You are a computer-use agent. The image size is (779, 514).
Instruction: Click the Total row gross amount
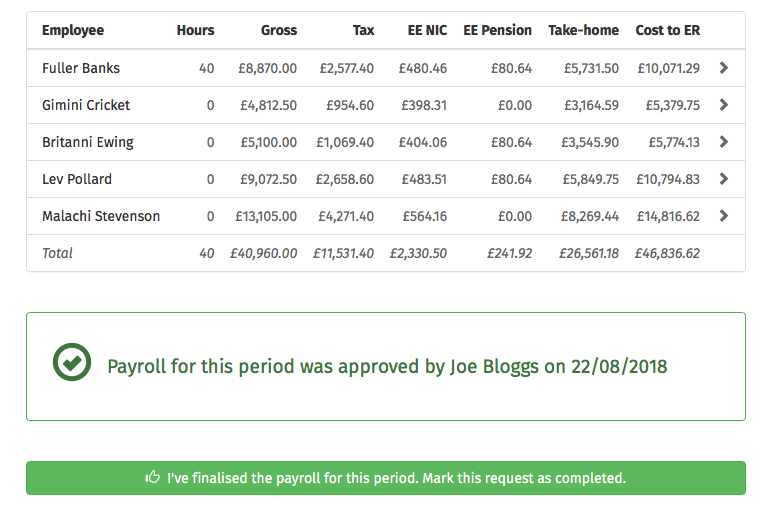click(263, 253)
